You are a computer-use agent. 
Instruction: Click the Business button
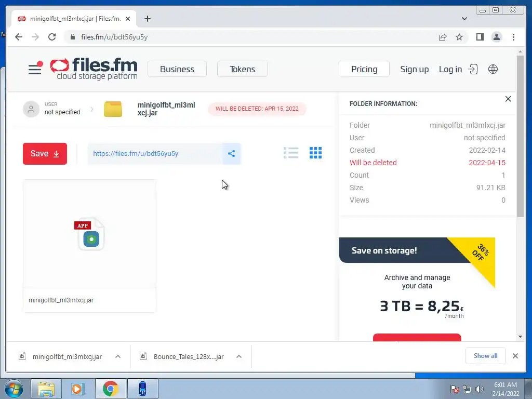(x=177, y=69)
